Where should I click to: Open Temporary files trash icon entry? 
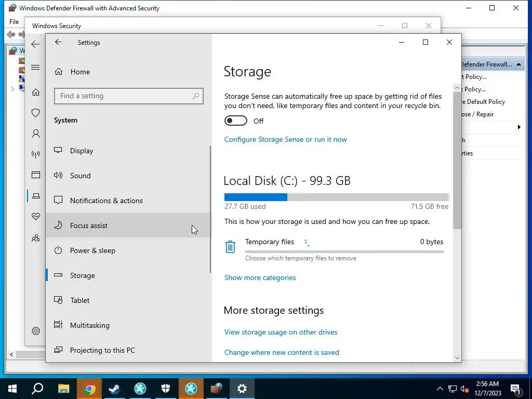click(x=230, y=247)
